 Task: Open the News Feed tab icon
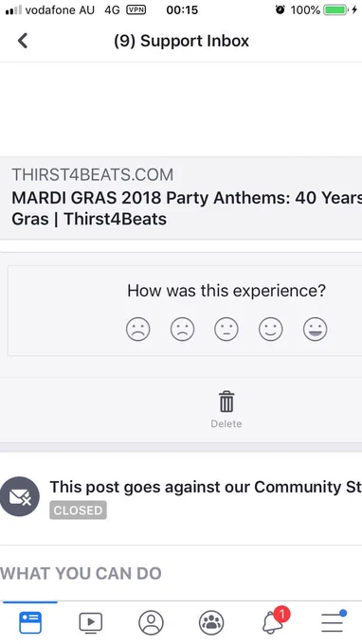click(x=30, y=622)
